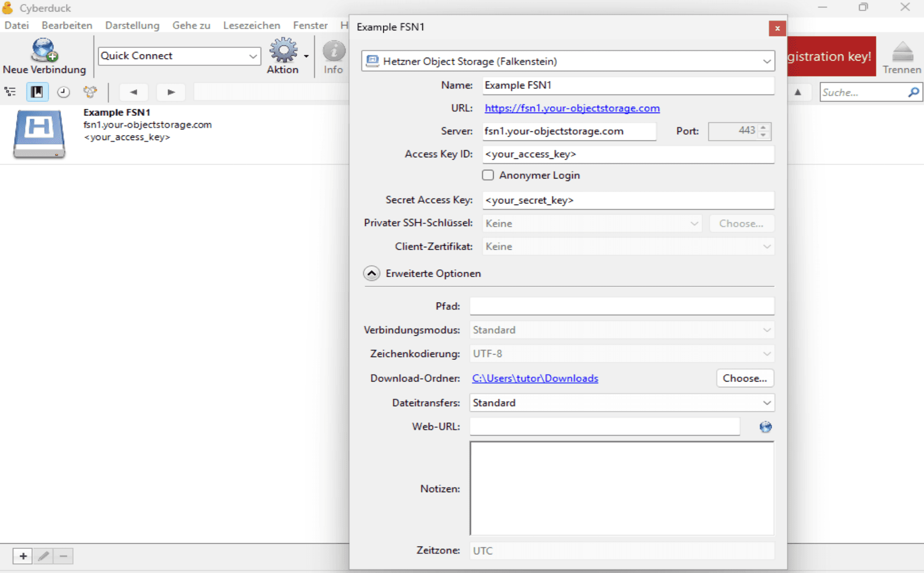The image size is (924, 573).
Task: Open the Darstellung menu
Action: tap(132, 25)
